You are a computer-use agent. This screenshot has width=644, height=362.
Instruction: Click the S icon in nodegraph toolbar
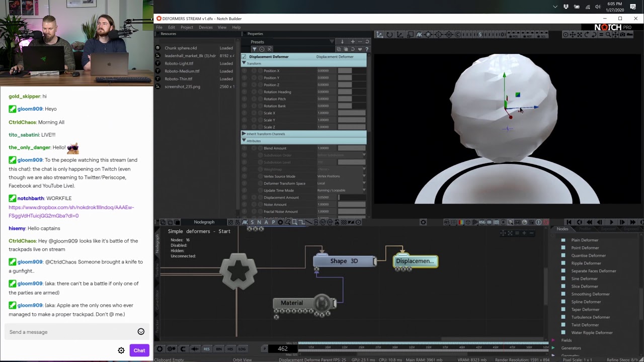tap(252, 222)
